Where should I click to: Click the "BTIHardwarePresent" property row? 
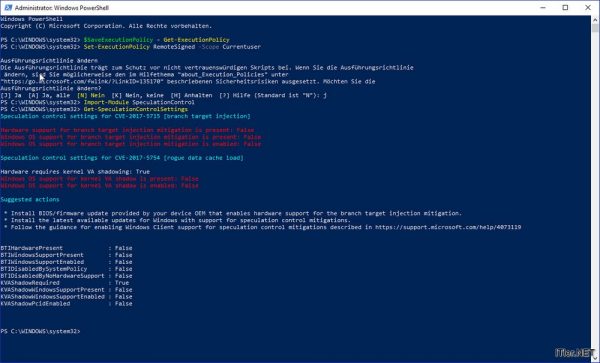coord(66,248)
